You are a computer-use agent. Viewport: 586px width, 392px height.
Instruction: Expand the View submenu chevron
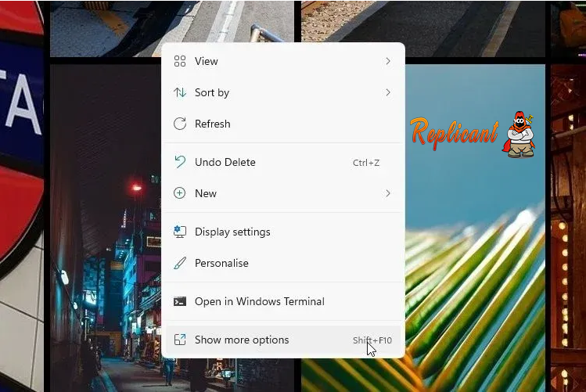tap(388, 61)
